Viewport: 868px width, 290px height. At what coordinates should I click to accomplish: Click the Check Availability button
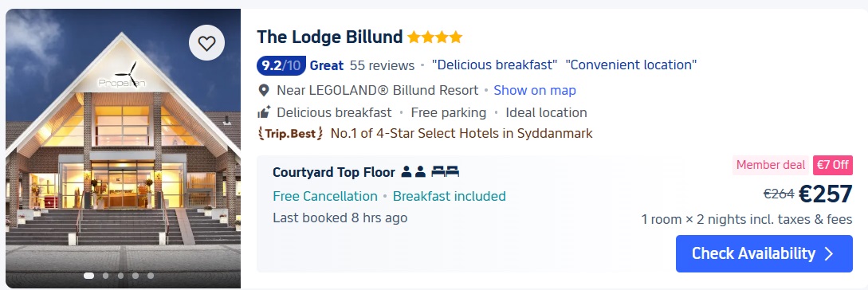click(764, 253)
